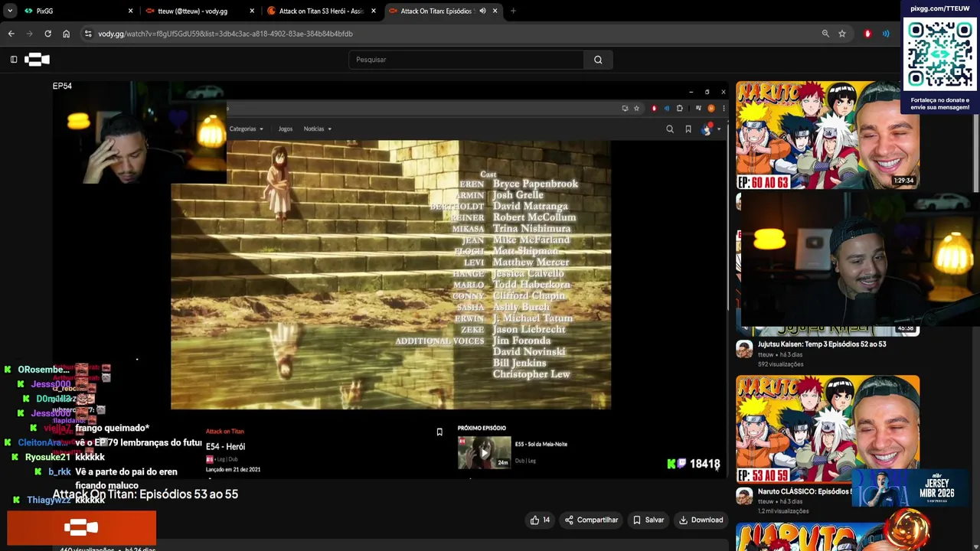Submit search with magnifier button
Image resolution: width=980 pixels, height=551 pixels.
pos(598,60)
